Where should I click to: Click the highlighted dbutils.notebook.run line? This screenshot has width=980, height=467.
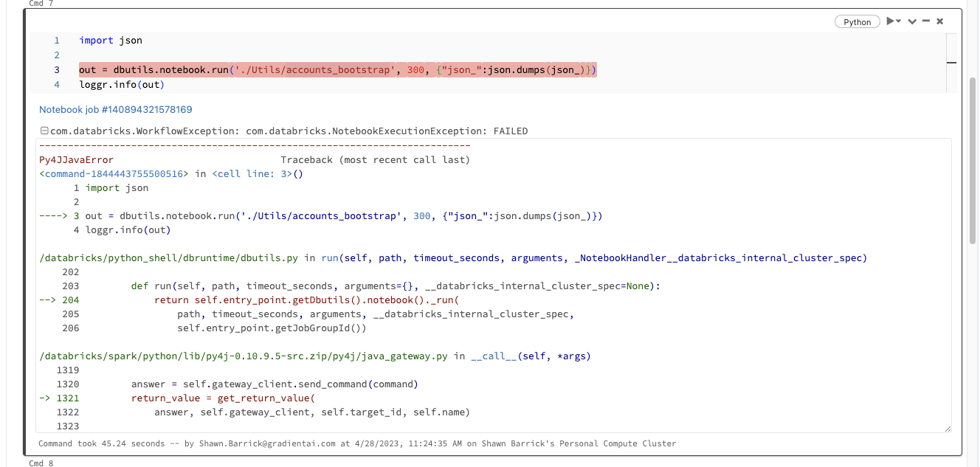(x=337, y=69)
